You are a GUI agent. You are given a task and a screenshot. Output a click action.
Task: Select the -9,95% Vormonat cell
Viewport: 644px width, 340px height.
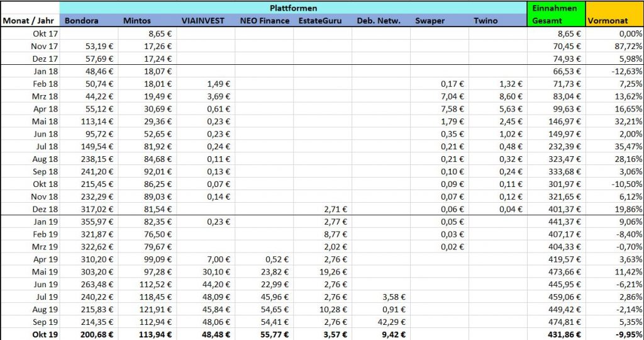pyautogui.click(x=615, y=335)
